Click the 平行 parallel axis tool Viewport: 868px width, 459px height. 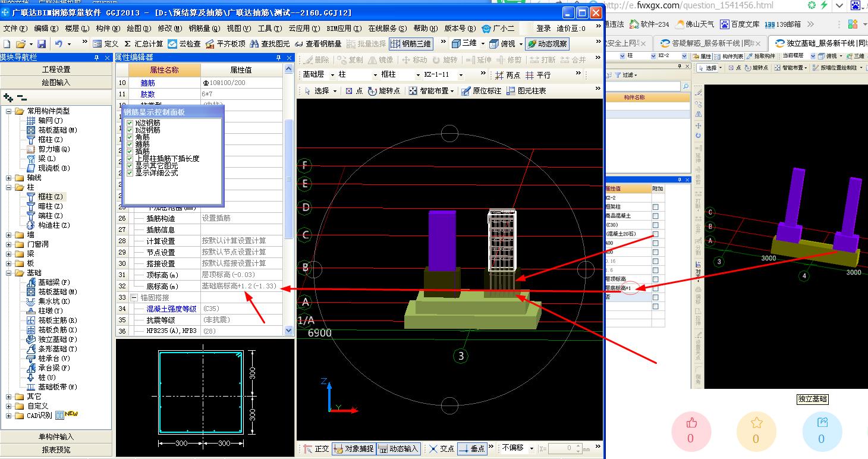pyautogui.click(x=538, y=76)
